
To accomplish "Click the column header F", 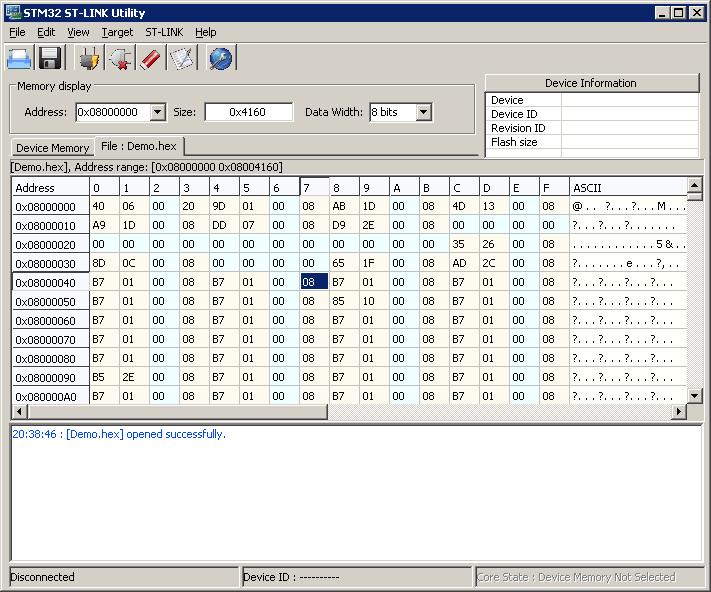I will point(554,188).
